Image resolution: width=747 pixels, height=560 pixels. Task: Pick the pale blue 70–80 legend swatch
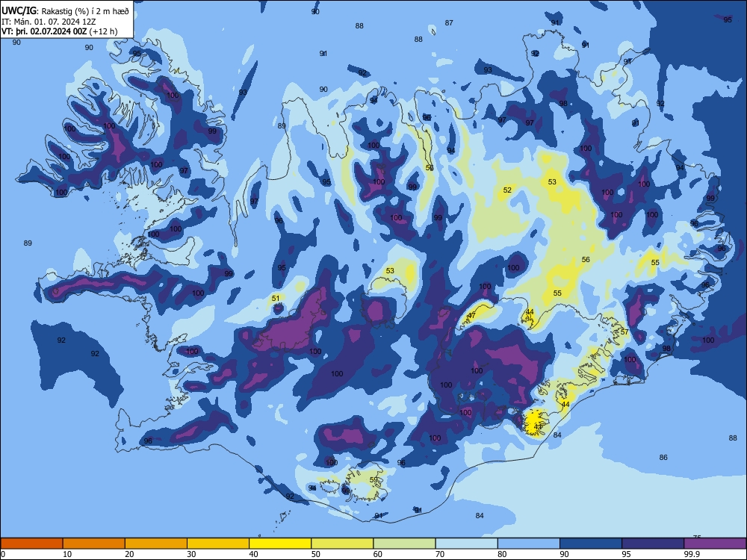[466, 544]
